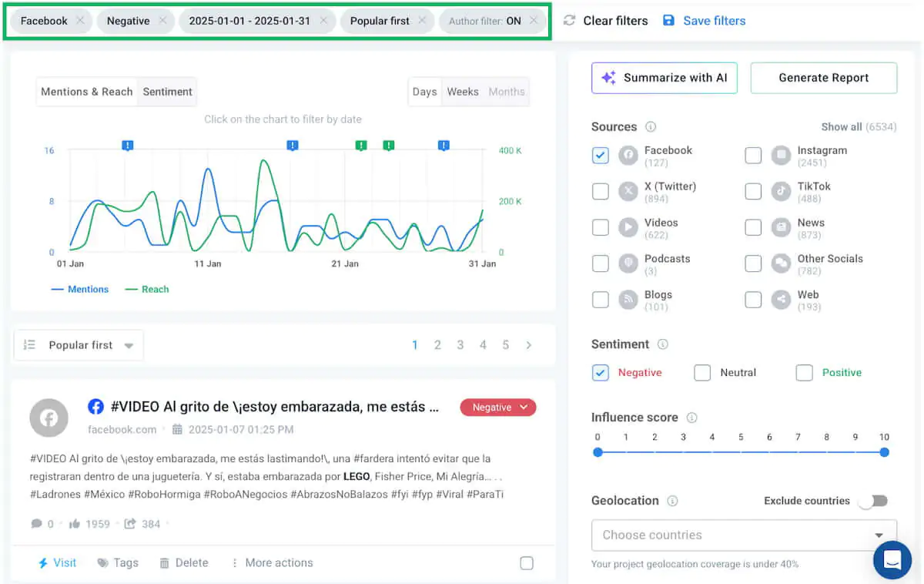The width and height of the screenshot is (924, 584).
Task: Click the info icon beside Sentiment heading
Action: point(663,344)
